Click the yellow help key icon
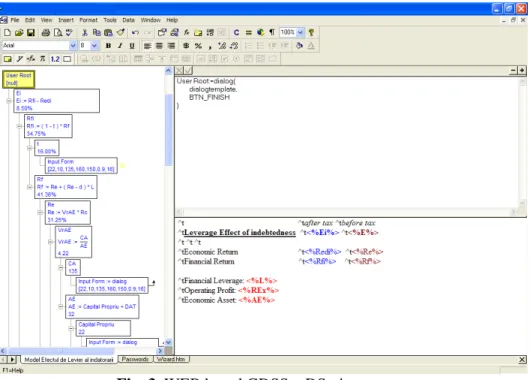This screenshot has width=530, height=380. coord(311,32)
